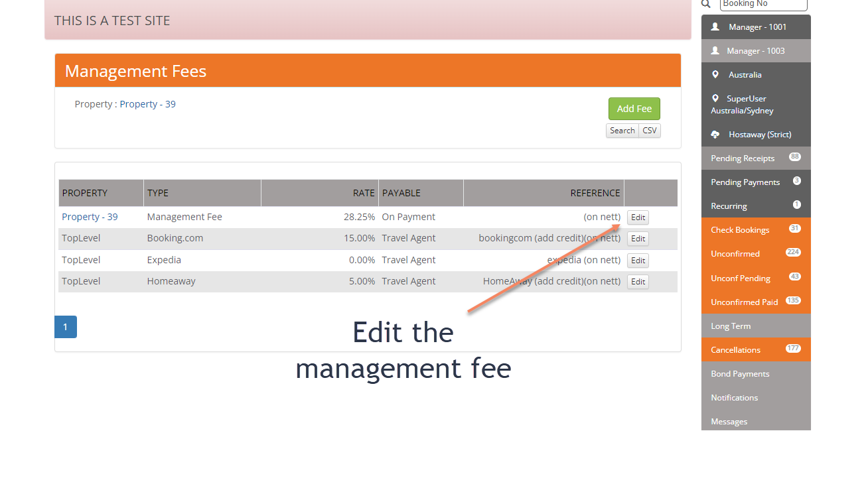Focus the Booking No search field
Image resolution: width=868 pixels, height=490 pixels.
pyautogui.click(x=763, y=5)
